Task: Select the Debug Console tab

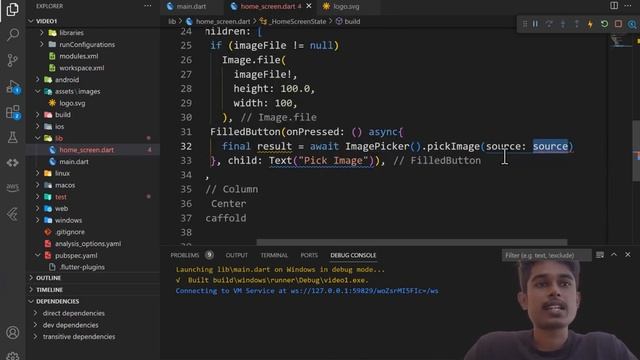Action: click(353, 255)
